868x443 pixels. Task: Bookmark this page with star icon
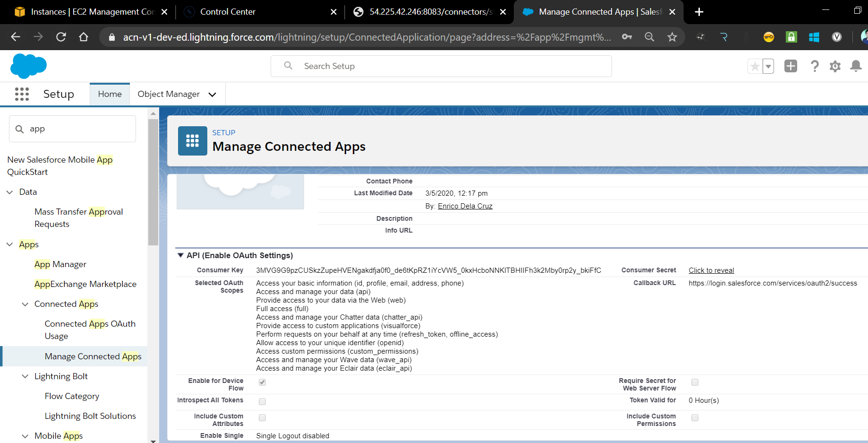[672, 37]
